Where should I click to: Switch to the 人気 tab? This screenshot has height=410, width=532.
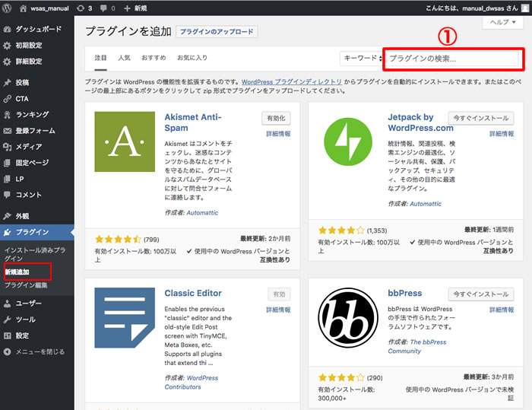point(124,59)
